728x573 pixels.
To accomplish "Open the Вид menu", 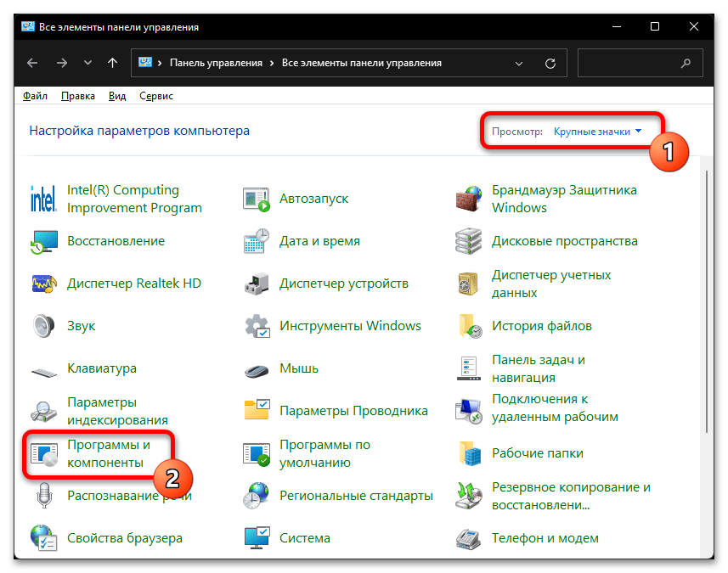I will tap(117, 96).
